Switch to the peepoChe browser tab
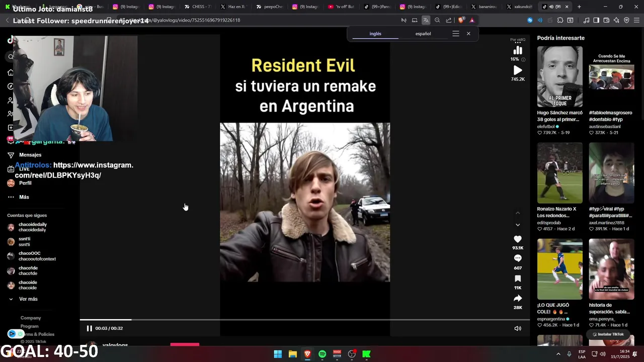 (270, 7)
